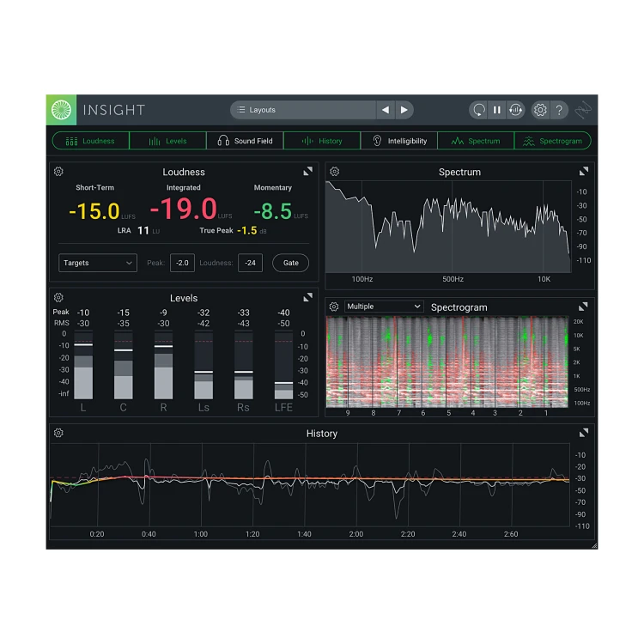The height and width of the screenshot is (644, 644).
Task: Click the iZotope Insight logo icon
Action: tap(61, 110)
